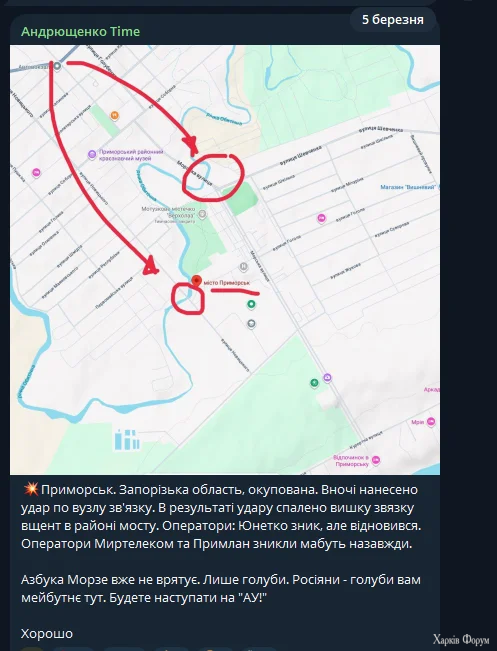Click the pink marker at left map edge
Viewport: 497px width, 651px height.
click(x=36, y=172)
